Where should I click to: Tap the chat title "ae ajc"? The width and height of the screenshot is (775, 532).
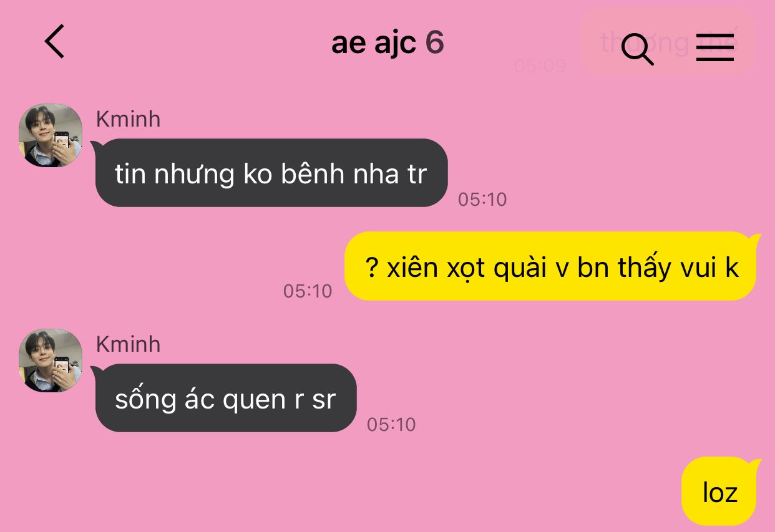(373, 43)
